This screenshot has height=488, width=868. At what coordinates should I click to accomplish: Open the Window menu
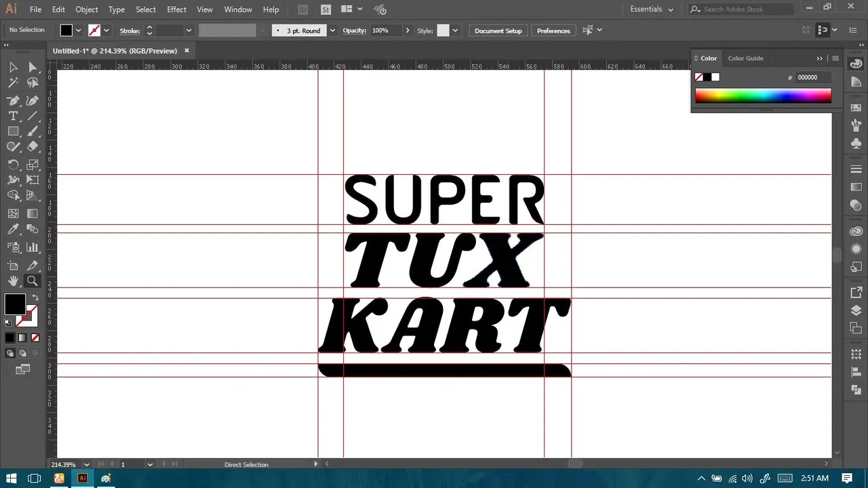pyautogui.click(x=238, y=9)
